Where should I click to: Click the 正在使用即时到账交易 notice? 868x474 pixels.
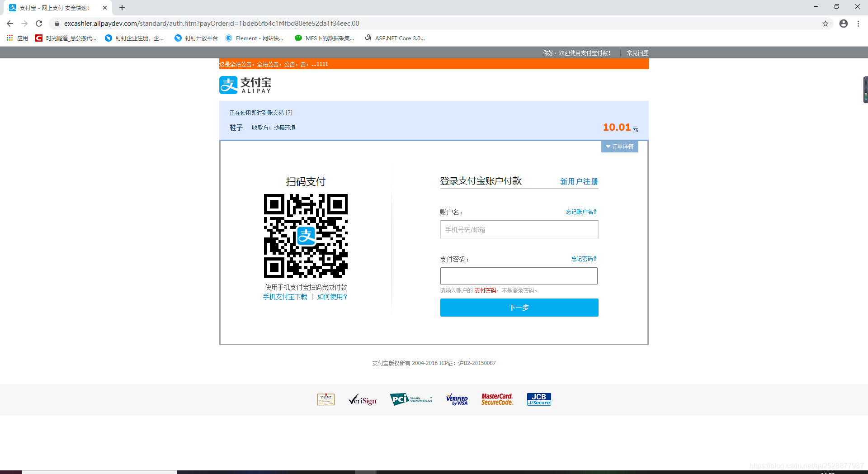point(257,113)
